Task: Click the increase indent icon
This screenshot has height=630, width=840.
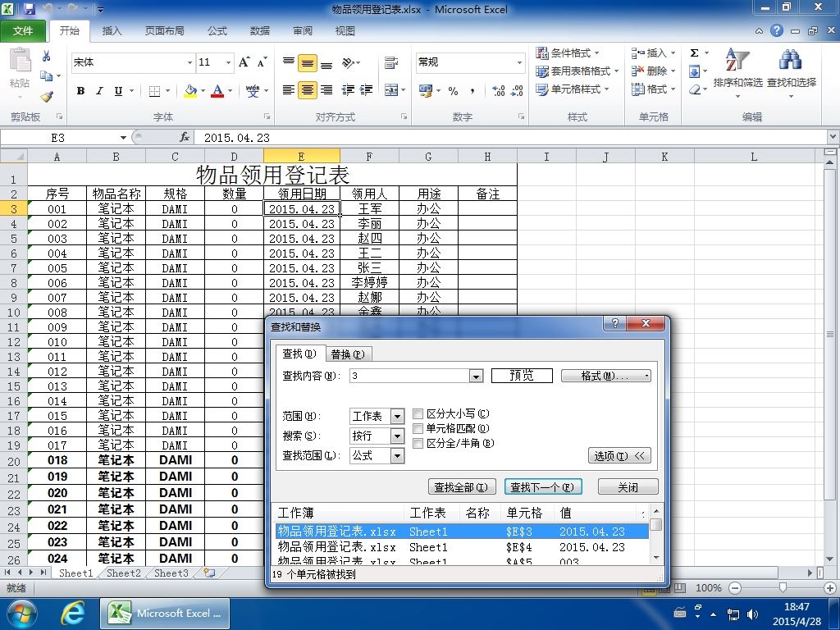Action: tap(367, 90)
